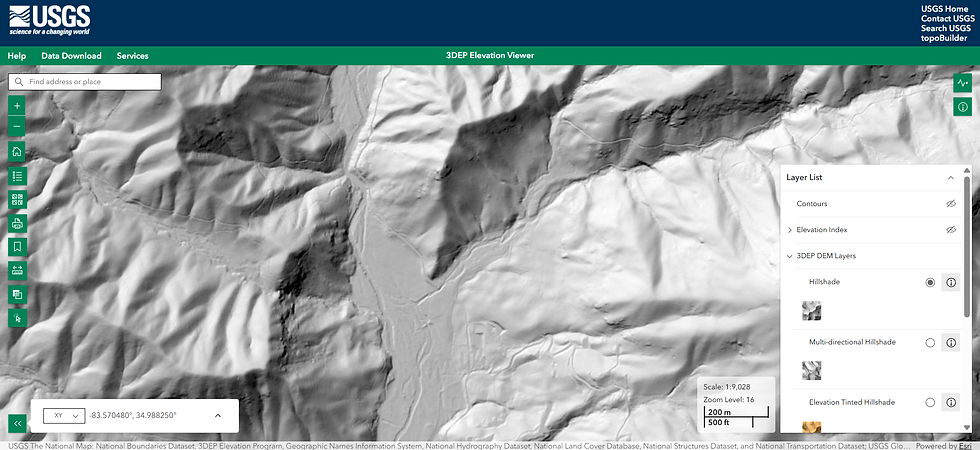
Task: Activate the select pointer tool
Action: point(17,318)
